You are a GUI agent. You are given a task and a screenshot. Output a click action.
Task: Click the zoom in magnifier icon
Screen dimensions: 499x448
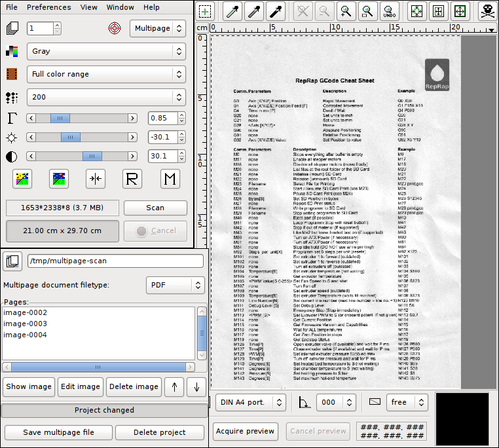coord(345,11)
